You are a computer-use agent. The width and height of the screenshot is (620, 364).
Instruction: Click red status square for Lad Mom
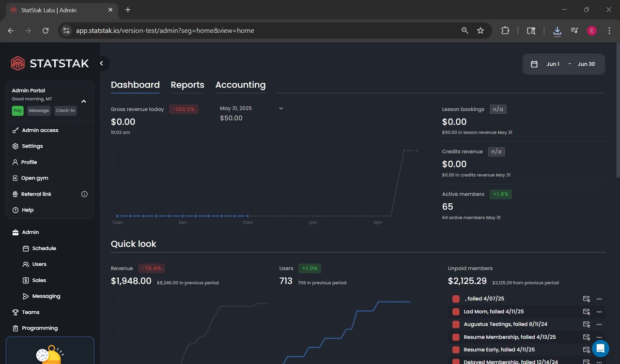(456, 312)
